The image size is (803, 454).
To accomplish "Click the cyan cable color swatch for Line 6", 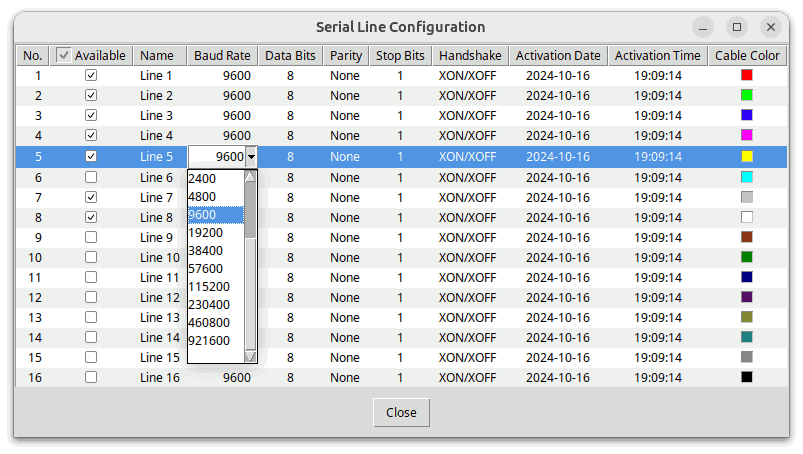I will [746, 177].
